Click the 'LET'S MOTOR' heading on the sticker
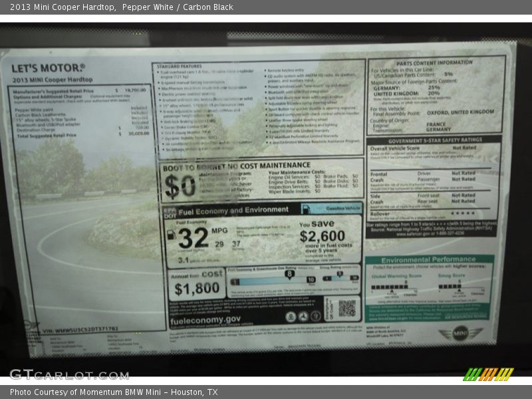532x399 pixels. [48, 68]
